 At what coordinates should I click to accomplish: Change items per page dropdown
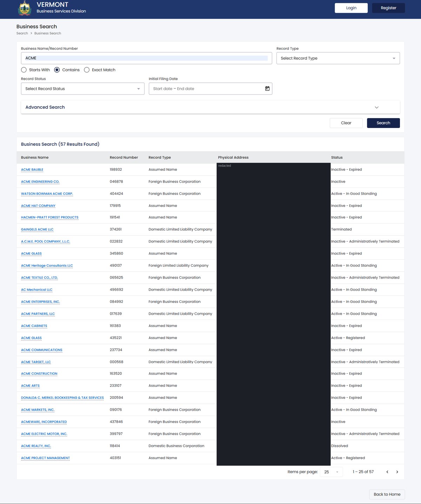pyautogui.click(x=332, y=472)
